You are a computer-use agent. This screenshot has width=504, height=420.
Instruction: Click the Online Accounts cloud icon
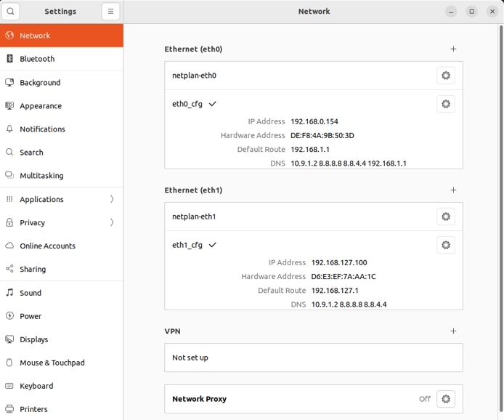pyautogui.click(x=9, y=246)
